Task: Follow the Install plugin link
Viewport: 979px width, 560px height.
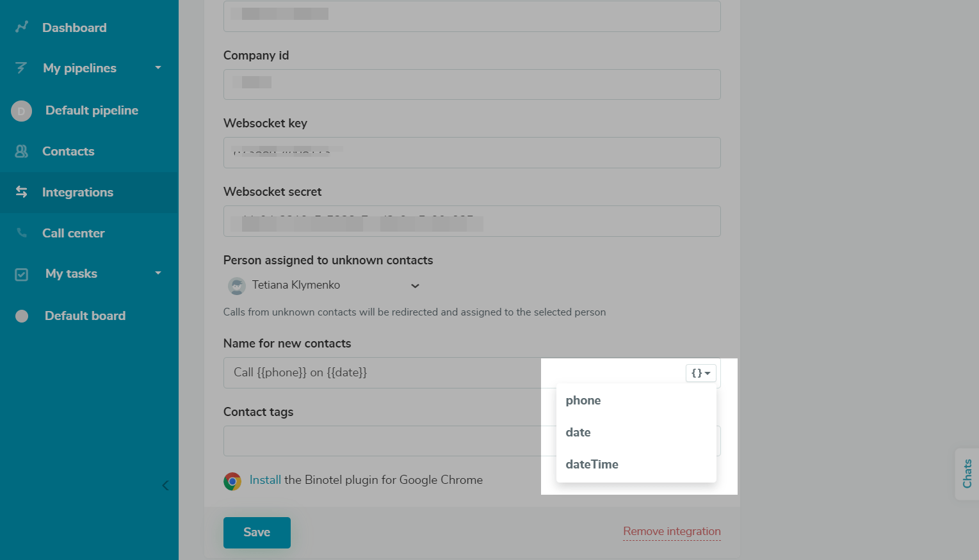Action: tap(265, 480)
